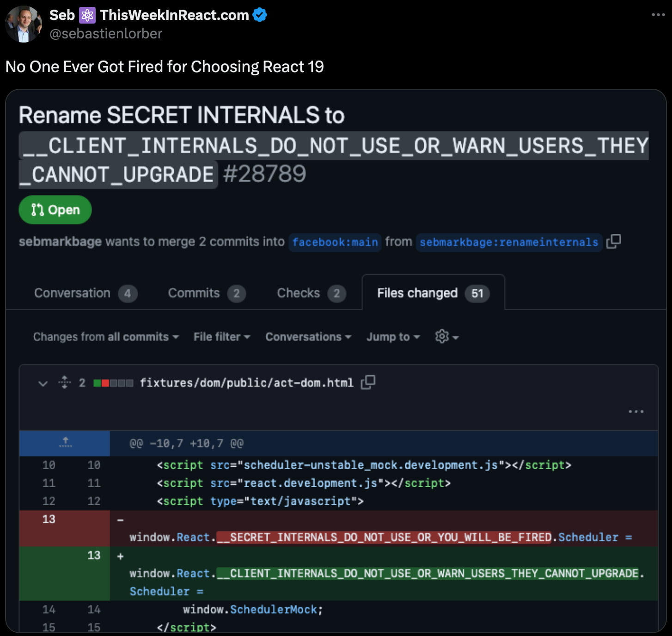Open the Conversations dropdown

coord(308,337)
